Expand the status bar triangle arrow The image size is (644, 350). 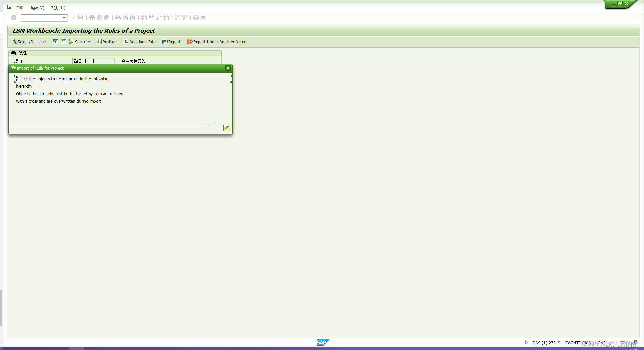point(526,342)
